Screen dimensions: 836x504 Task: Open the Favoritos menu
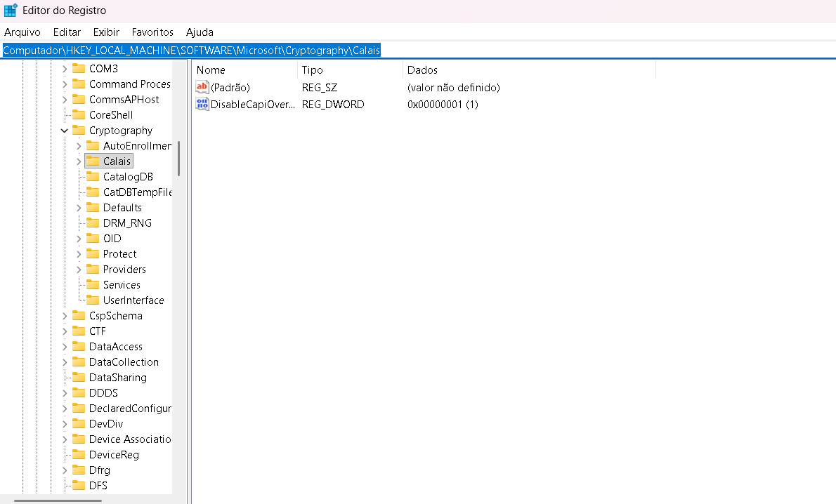152,32
